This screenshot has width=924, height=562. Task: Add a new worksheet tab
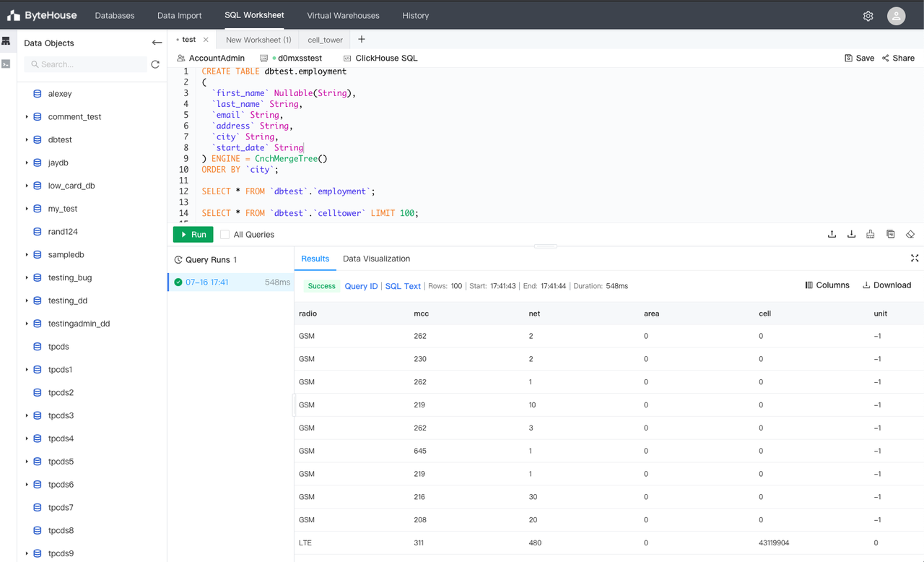click(362, 40)
